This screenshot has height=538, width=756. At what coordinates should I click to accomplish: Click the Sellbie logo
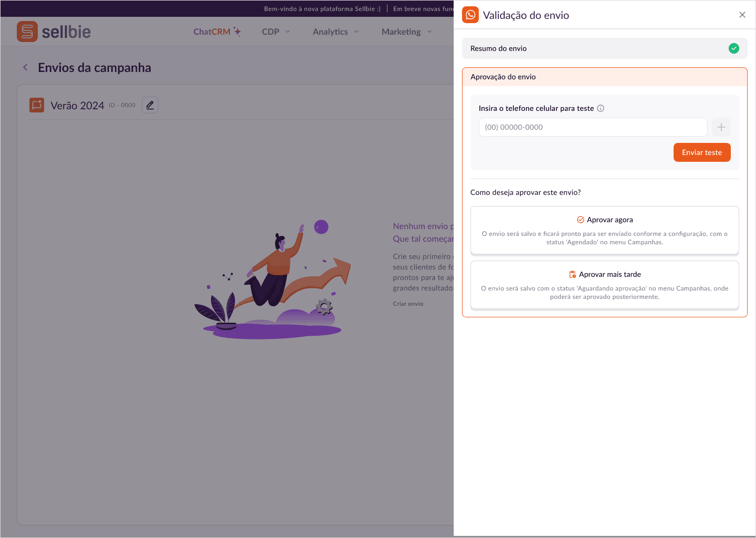coord(54,32)
